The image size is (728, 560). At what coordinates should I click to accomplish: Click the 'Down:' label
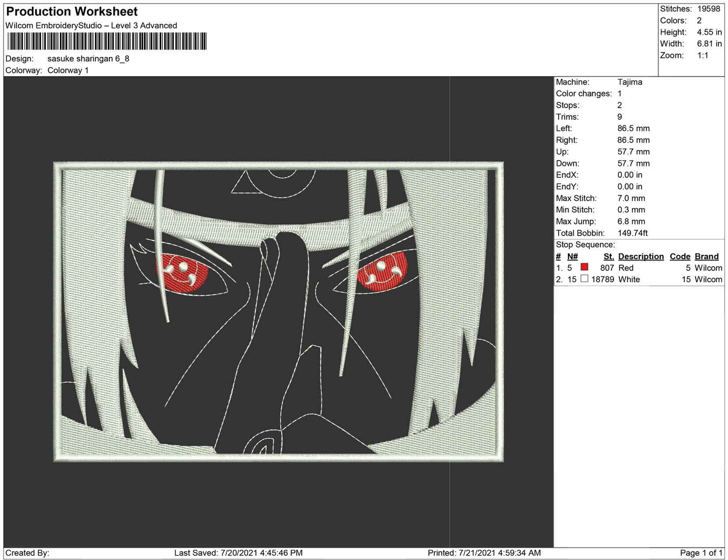[568, 163]
